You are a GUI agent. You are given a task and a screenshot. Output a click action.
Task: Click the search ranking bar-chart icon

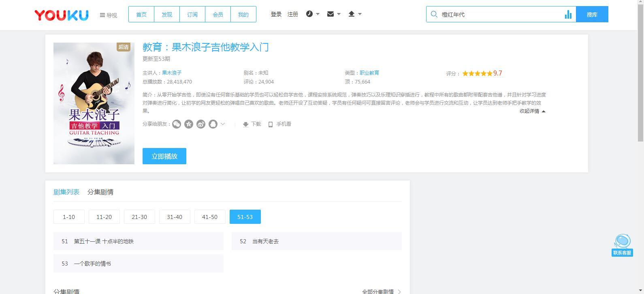tap(568, 15)
